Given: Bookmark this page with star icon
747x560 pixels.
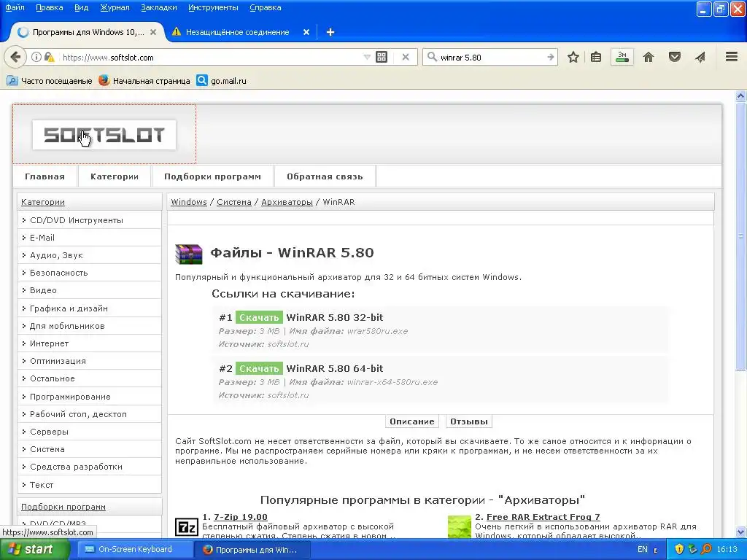Looking at the screenshot, I should pyautogui.click(x=573, y=57).
